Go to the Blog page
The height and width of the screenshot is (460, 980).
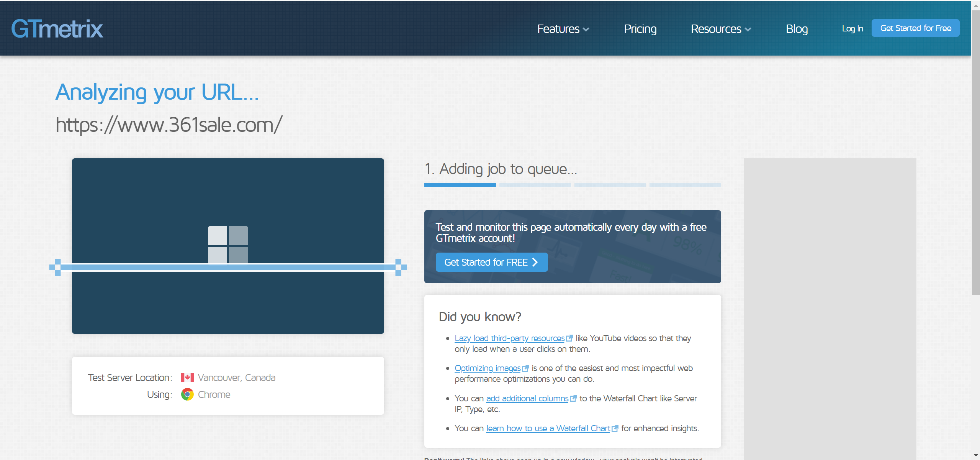797,29
